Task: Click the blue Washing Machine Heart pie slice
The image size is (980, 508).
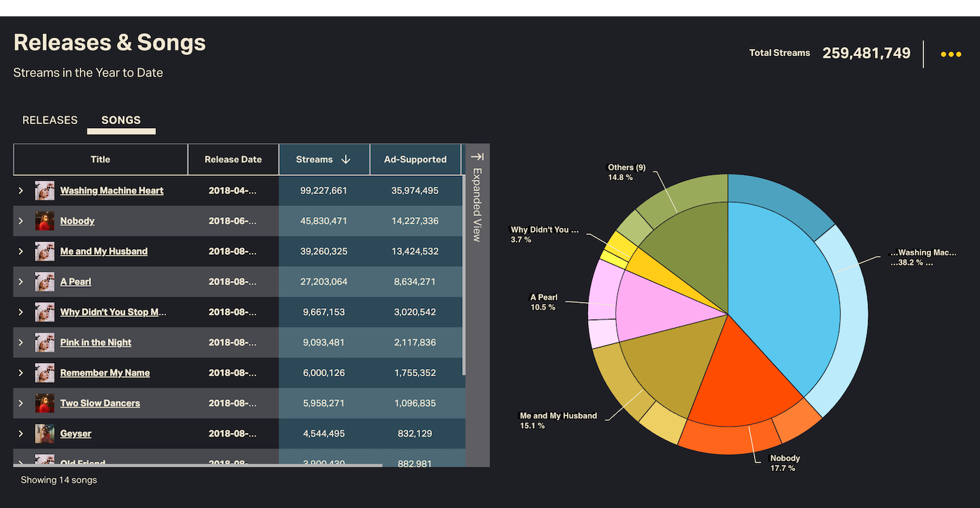Action: [x=784, y=294]
